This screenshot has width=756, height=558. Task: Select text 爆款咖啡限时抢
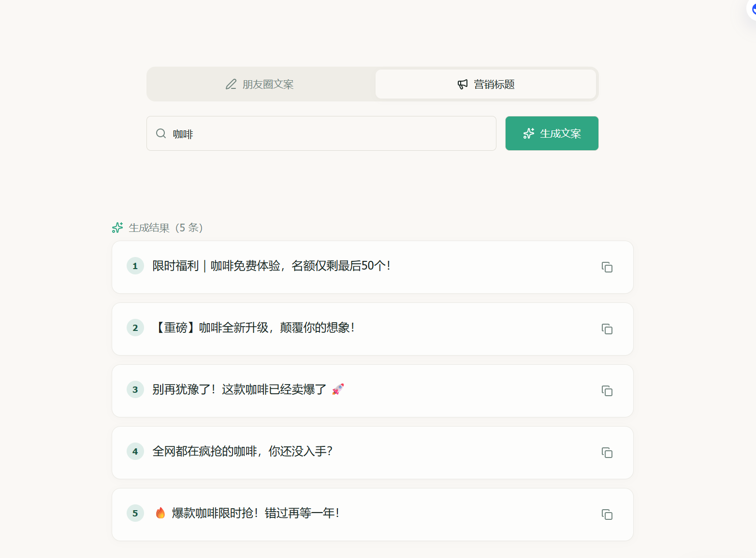point(213,513)
